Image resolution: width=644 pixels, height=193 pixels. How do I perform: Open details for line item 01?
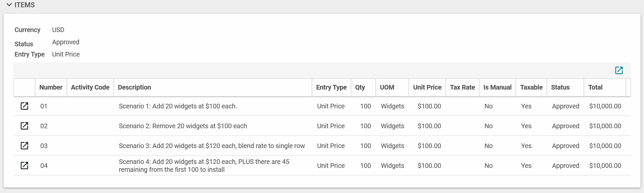pyautogui.click(x=24, y=106)
